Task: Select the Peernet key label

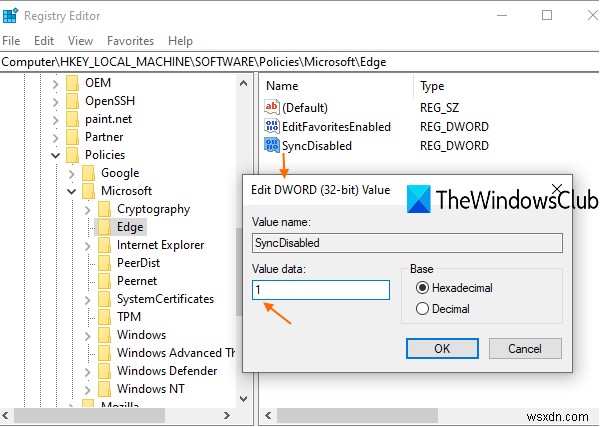Action: coord(137,281)
